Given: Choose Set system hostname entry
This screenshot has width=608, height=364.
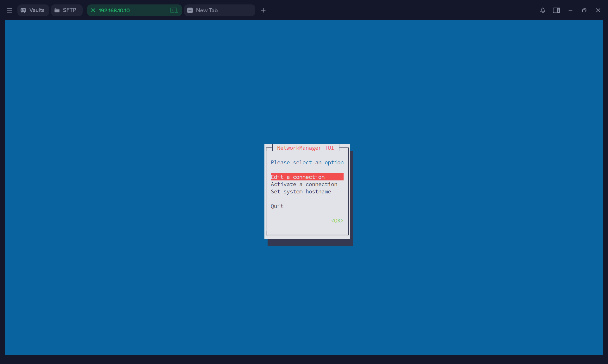Looking at the screenshot, I should [301, 191].
